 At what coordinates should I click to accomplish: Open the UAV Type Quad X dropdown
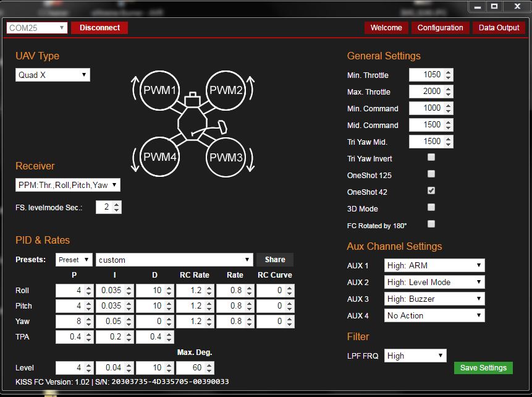(x=53, y=75)
